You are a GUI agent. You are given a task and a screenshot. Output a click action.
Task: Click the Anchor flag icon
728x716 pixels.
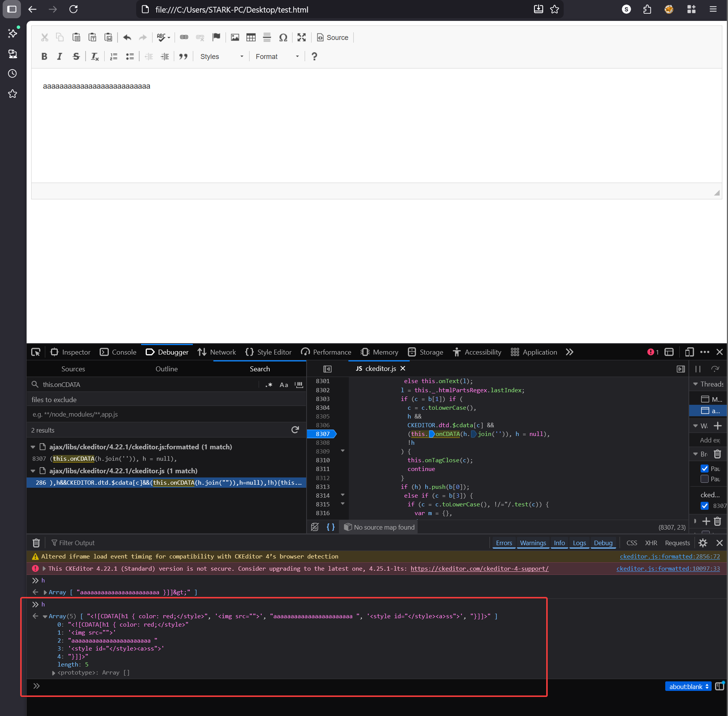[x=216, y=37]
